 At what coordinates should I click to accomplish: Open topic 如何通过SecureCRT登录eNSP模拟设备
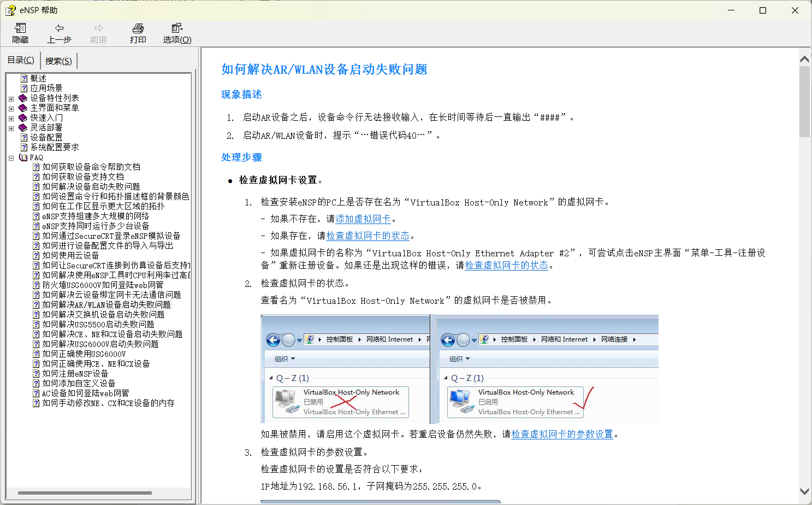click(x=111, y=236)
